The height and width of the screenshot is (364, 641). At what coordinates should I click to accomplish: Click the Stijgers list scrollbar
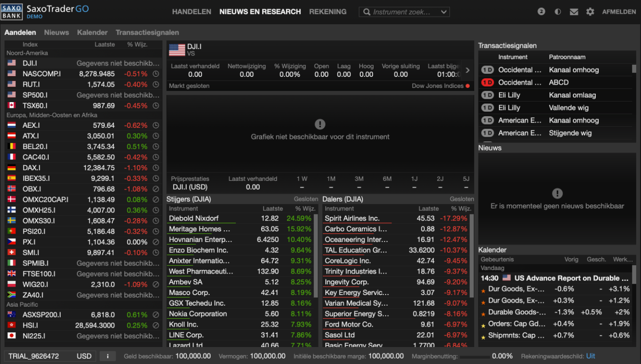pyautogui.click(x=316, y=255)
